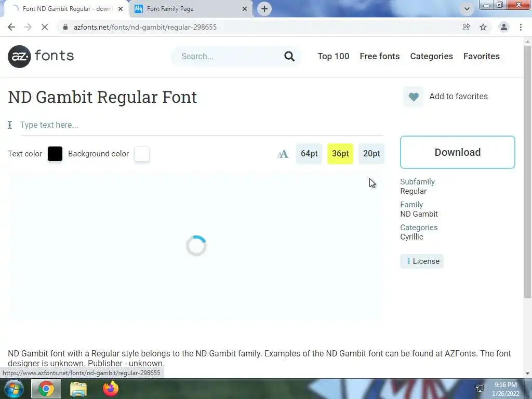Open the Categories menu
The image size is (532, 399).
[x=431, y=56]
